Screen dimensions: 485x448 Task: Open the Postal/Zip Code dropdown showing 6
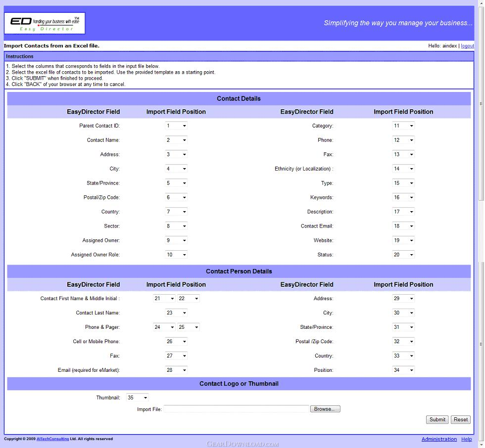click(x=176, y=197)
